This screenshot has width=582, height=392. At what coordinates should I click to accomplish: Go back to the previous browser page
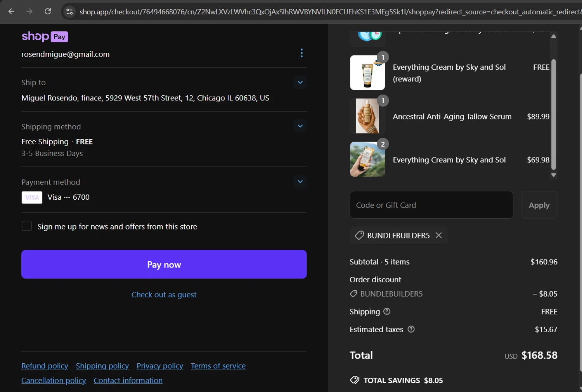(11, 12)
